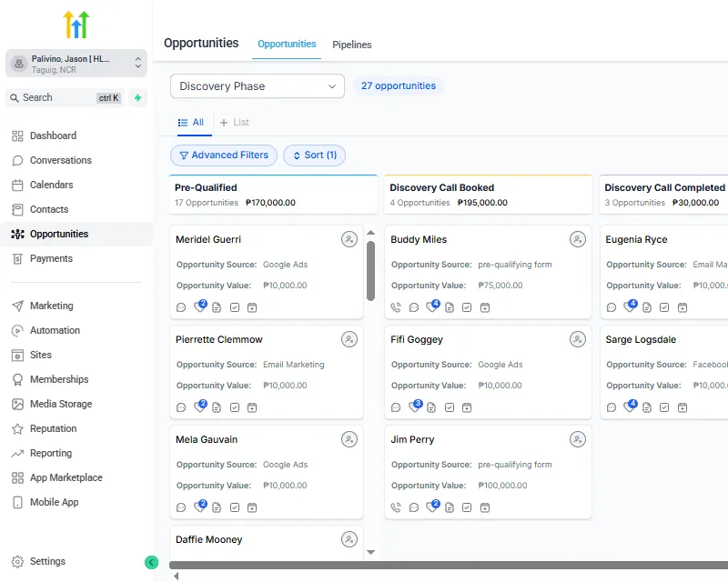This screenshot has width=728, height=582.
Task: Click the horizontal scroll left arrow
Action: click(x=176, y=576)
